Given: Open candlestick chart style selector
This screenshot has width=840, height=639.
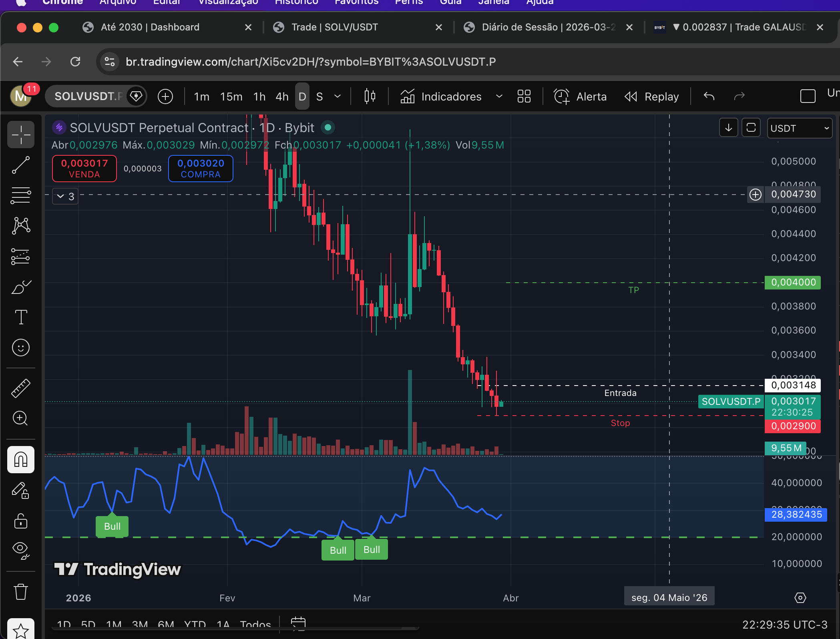Looking at the screenshot, I should (x=370, y=96).
